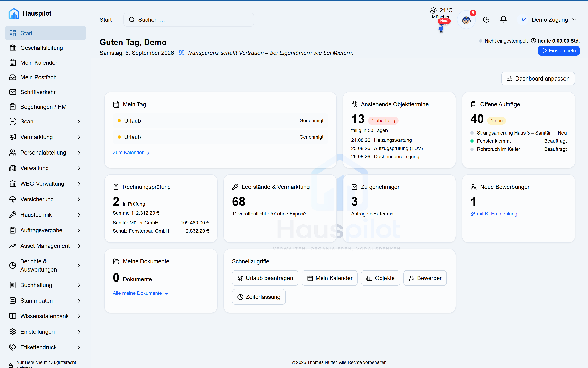
Task: Click the Stammdaten database icon
Action: point(13,301)
